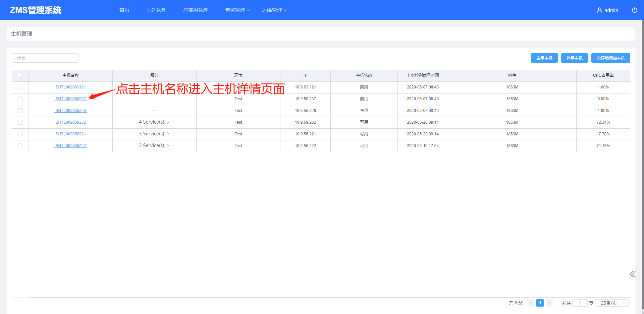
Task: Click timestamp 2020-05-19 17:54
Action: 423,146
